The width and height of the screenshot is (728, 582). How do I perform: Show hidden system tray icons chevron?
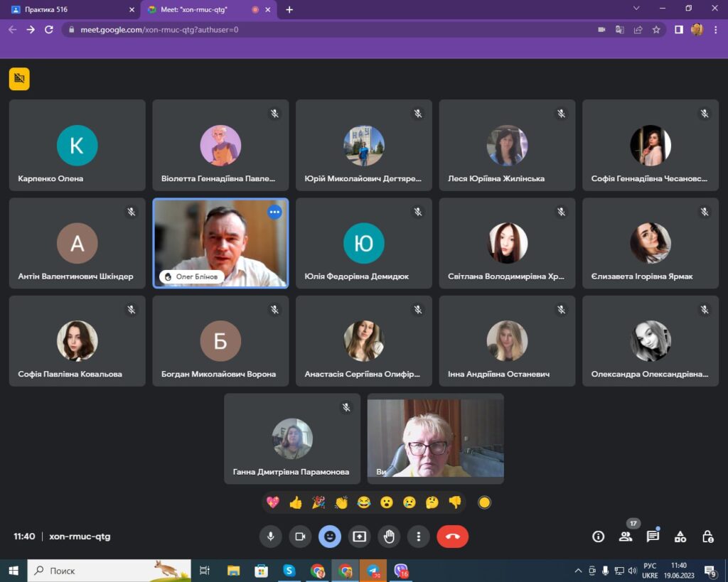coord(578,571)
